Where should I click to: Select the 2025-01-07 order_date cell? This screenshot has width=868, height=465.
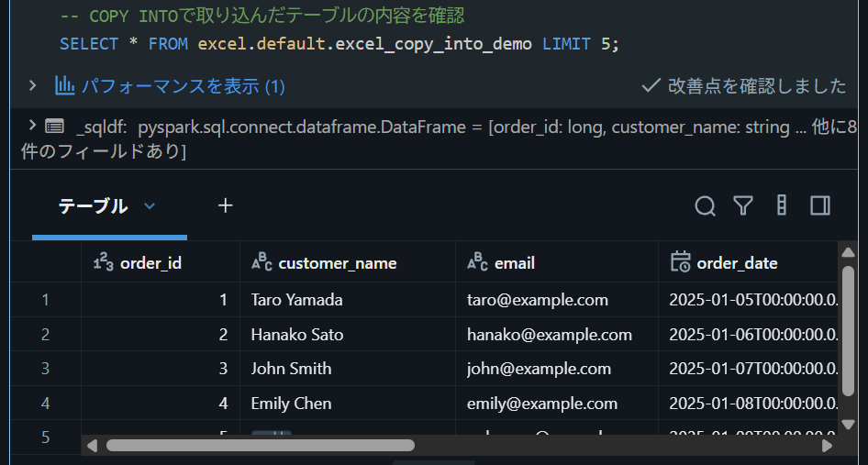tap(749, 369)
